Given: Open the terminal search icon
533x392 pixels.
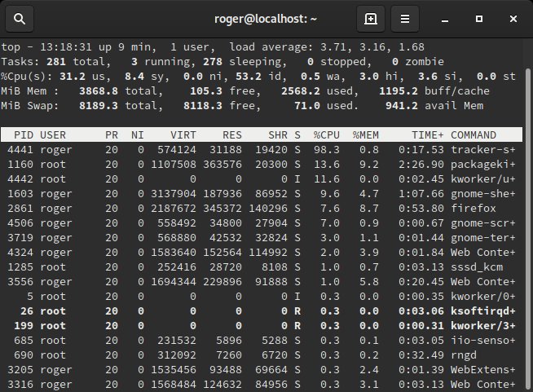Looking at the screenshot, I should click(20, 19).
